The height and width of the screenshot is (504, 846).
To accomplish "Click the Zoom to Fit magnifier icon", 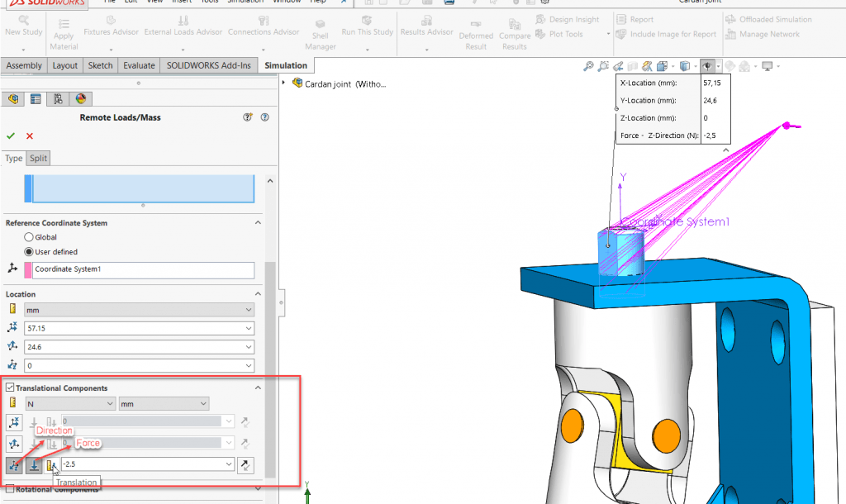I will [x=588, y=66].
